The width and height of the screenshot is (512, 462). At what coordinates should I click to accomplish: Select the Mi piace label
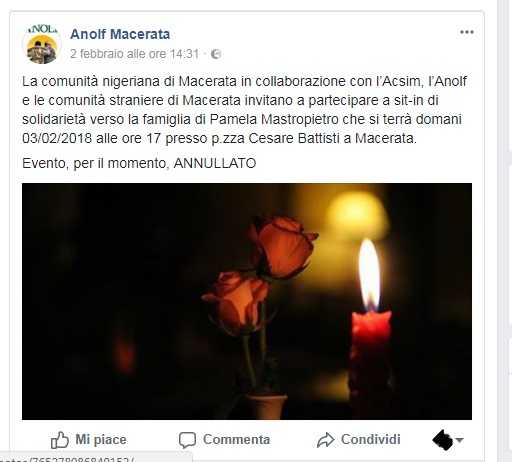[x=101, y=439]
